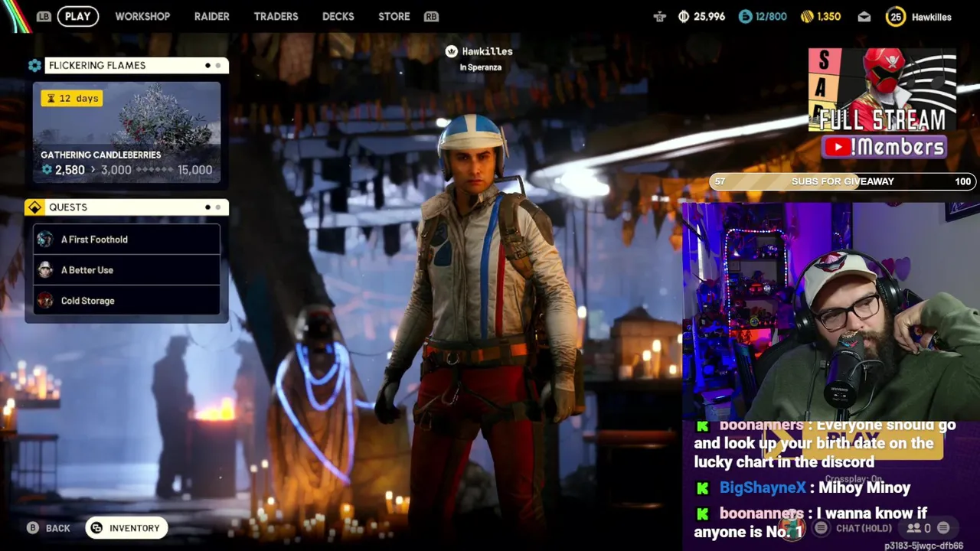
Task: Go to the DECKS tab
Action: click(338, 16)
